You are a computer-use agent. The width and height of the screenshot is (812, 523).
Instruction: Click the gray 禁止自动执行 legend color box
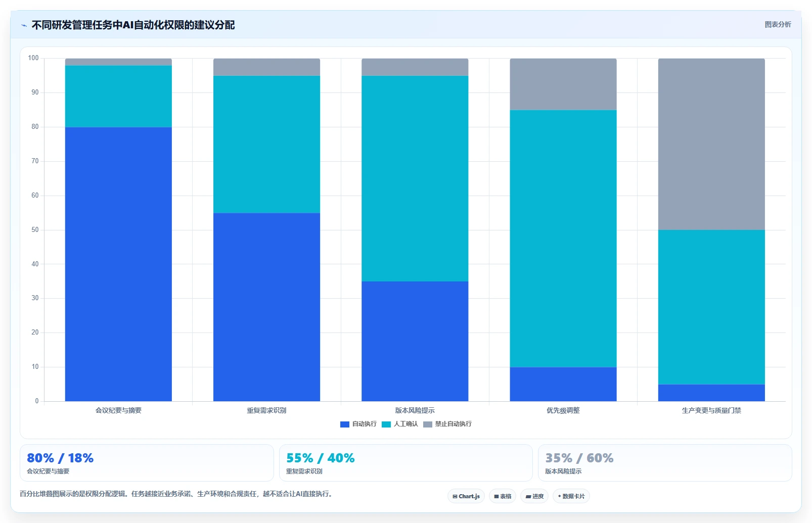point(428,424)
